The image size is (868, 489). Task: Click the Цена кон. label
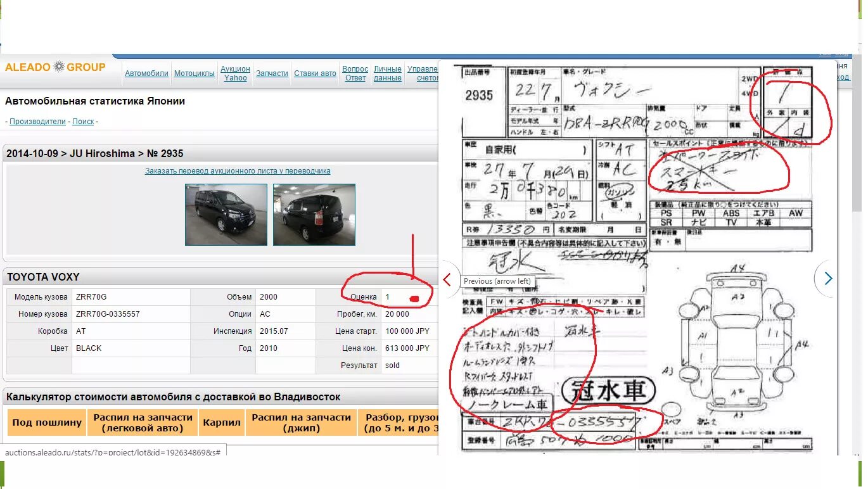[360, 348]
